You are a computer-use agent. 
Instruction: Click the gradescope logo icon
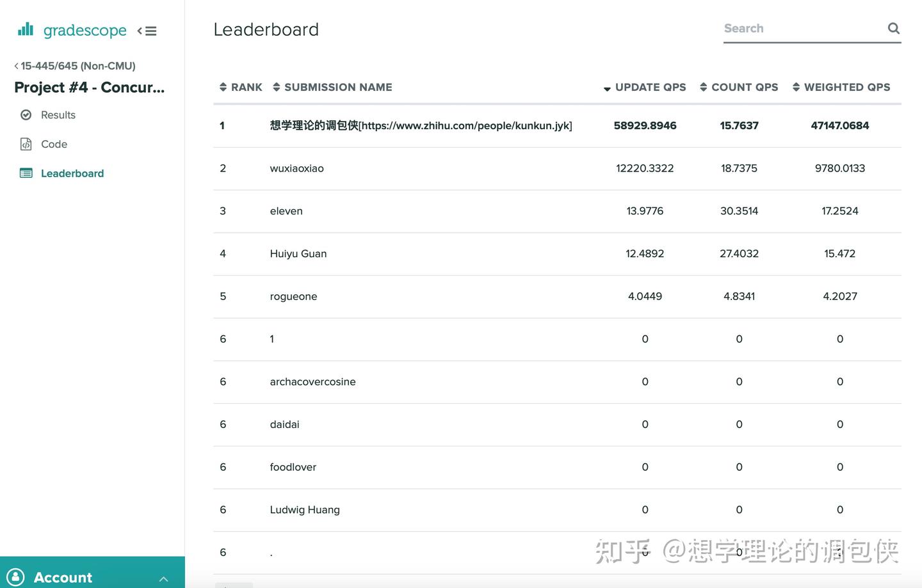[x=26, y=29]
